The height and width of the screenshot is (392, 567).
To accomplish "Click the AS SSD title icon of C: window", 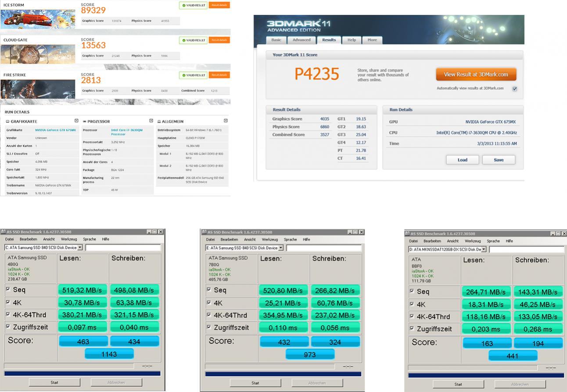I will coord(3,232).
